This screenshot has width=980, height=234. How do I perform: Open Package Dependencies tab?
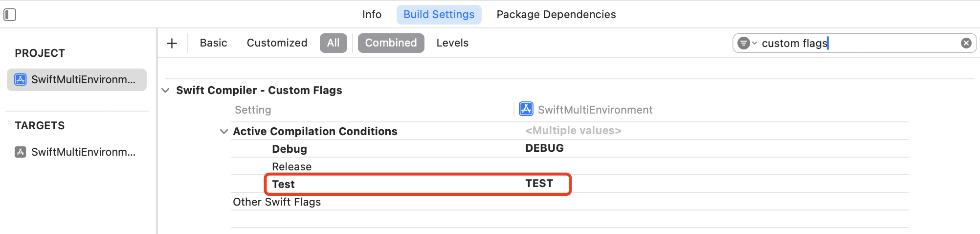pos(556,15)
